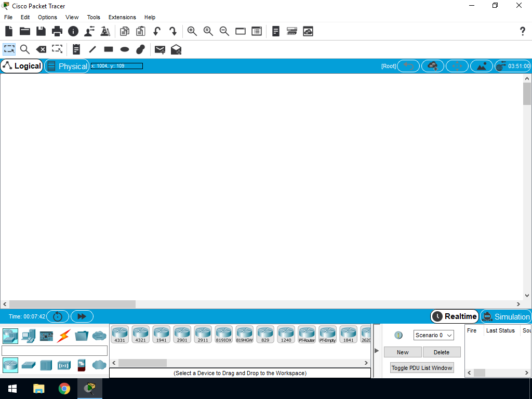
Task: Open a file with the folder icon
Action: tap(25, 31)
